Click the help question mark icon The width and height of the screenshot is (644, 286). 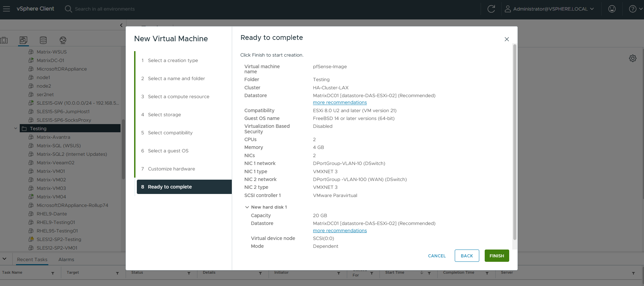tap(632, 9)
